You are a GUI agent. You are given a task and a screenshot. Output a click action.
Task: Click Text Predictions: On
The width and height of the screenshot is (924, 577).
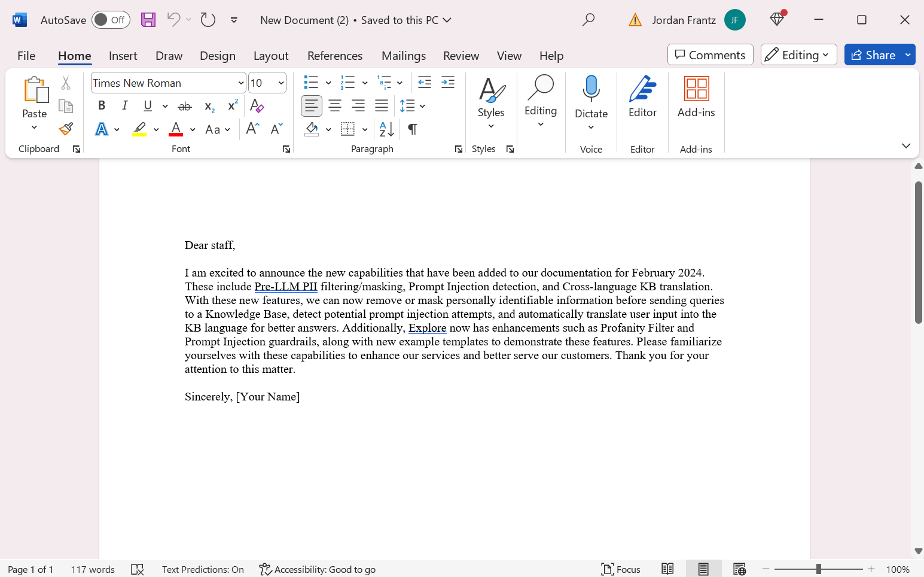(x=203, y=569)
